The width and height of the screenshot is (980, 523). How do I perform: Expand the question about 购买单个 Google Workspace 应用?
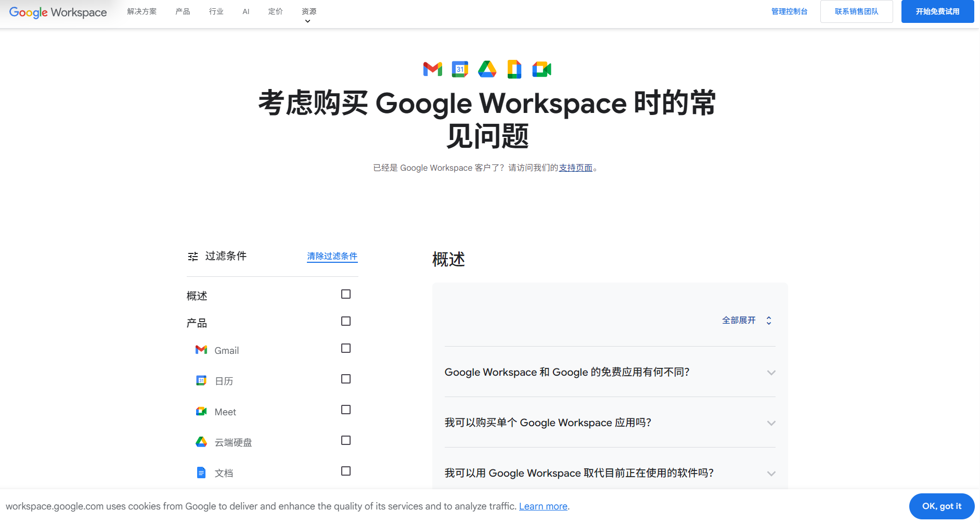click(x=610, y=423)
